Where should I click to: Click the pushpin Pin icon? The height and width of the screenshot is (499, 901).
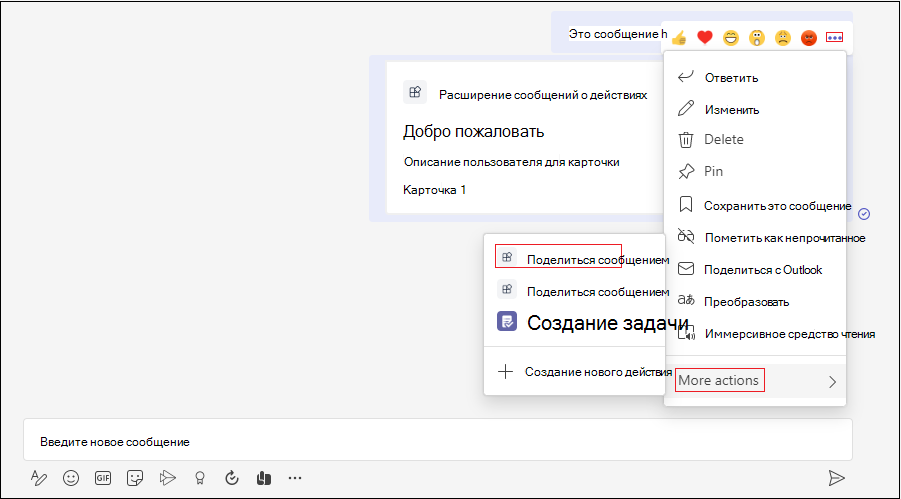[686, 171]
